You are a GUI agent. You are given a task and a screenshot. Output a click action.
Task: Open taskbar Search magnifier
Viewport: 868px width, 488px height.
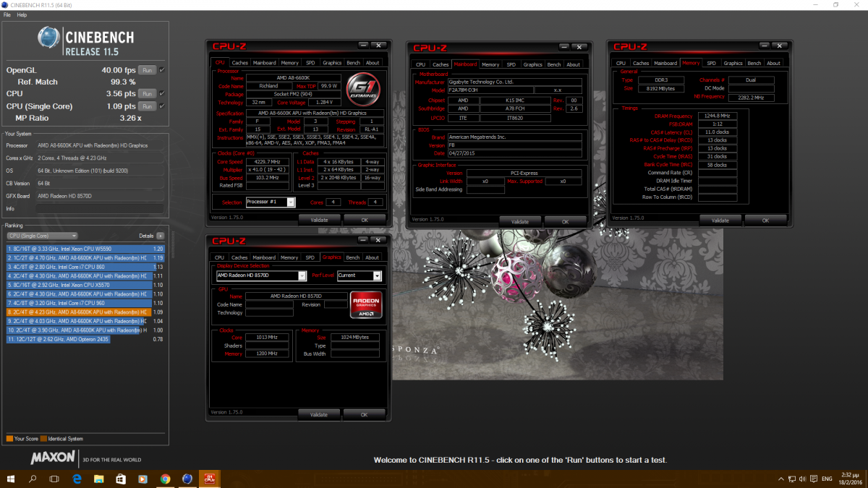pos(33,479)
